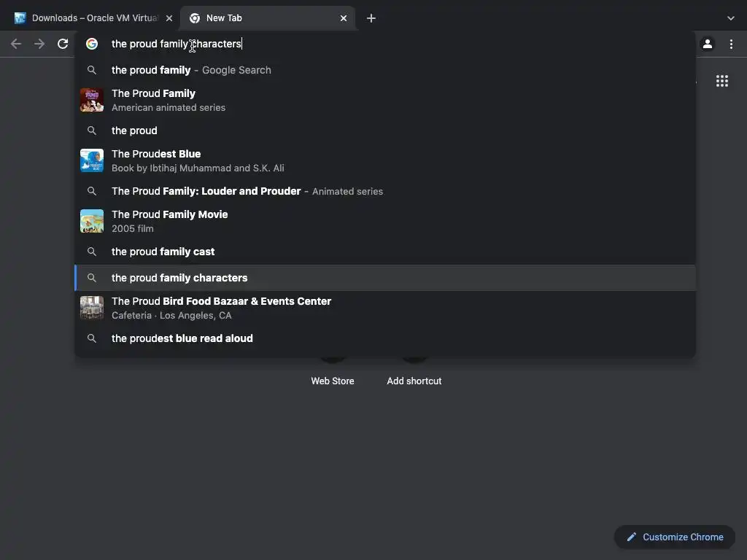
Task: Open the Google apps grid
Action: [x=722, y=81]
